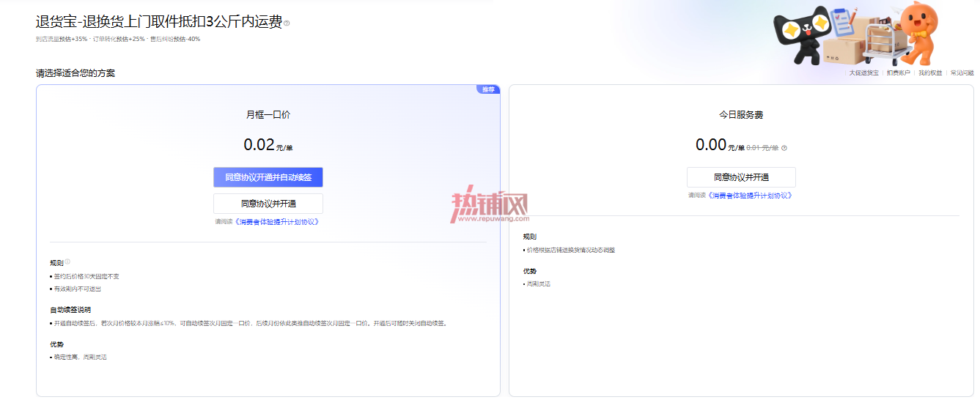Click the 0.02元/单 price text
The width and height of the screenshot is (980, 408).
pos(268,145)
